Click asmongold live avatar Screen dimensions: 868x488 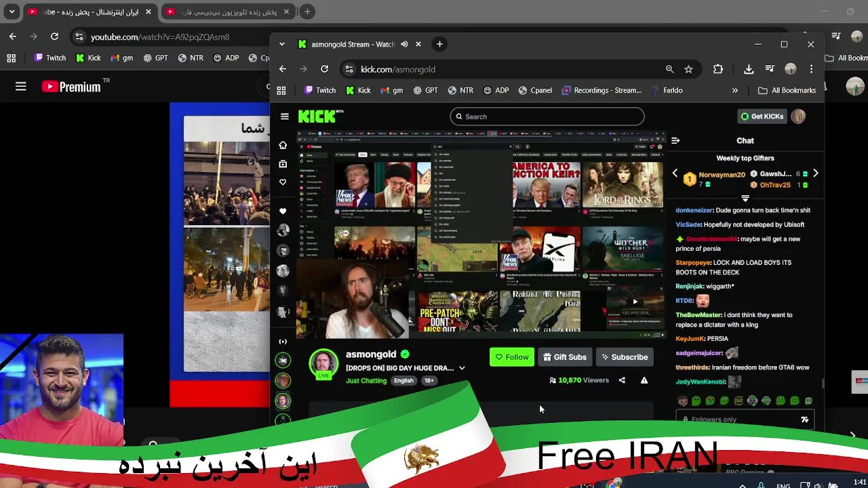click(x=323, y=364)
